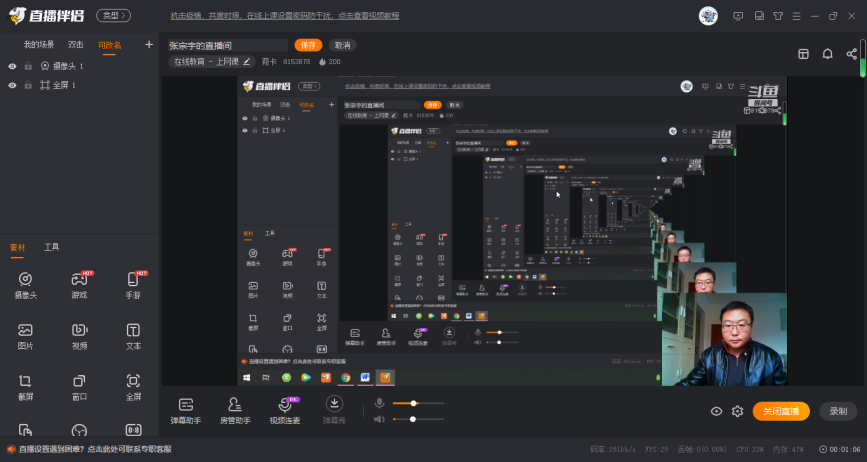
Task: Select the 可改名 scene tab
Action: click(109, 45)
